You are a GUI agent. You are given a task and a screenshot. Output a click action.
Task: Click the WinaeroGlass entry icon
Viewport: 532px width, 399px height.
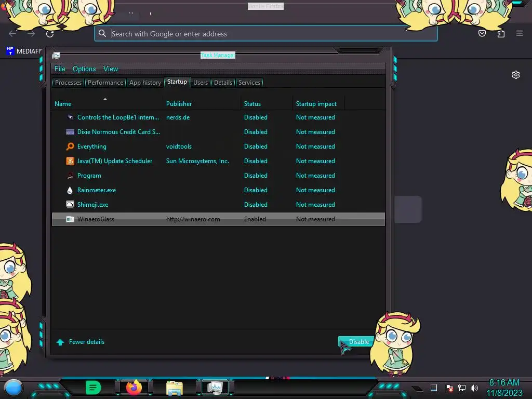coord(70,219)
